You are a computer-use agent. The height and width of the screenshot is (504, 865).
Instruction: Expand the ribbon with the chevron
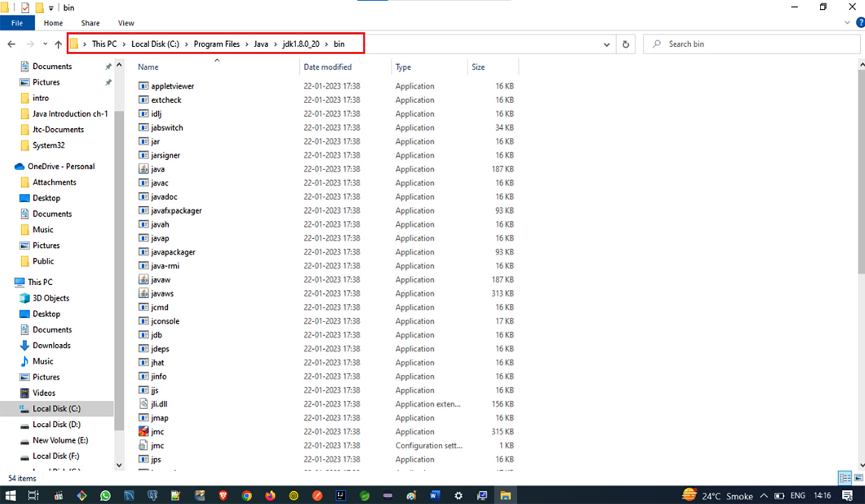847,23
